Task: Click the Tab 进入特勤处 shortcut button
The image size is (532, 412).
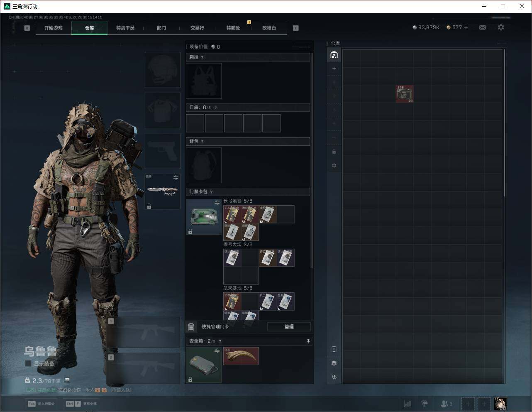Action: 41,404
